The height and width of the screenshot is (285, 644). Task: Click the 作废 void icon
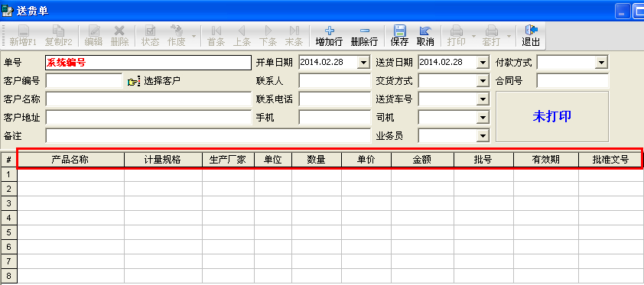tap(176, 31)
